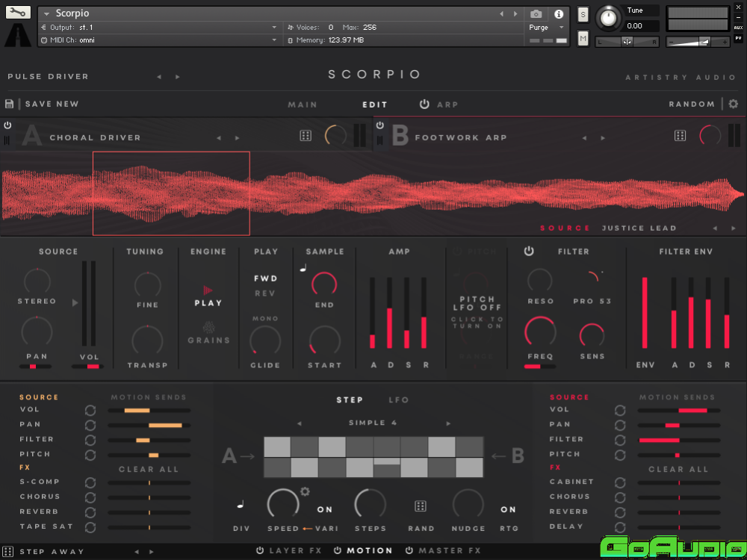
Task: Toggle power for layer A
Action: (x=7, y=125)
